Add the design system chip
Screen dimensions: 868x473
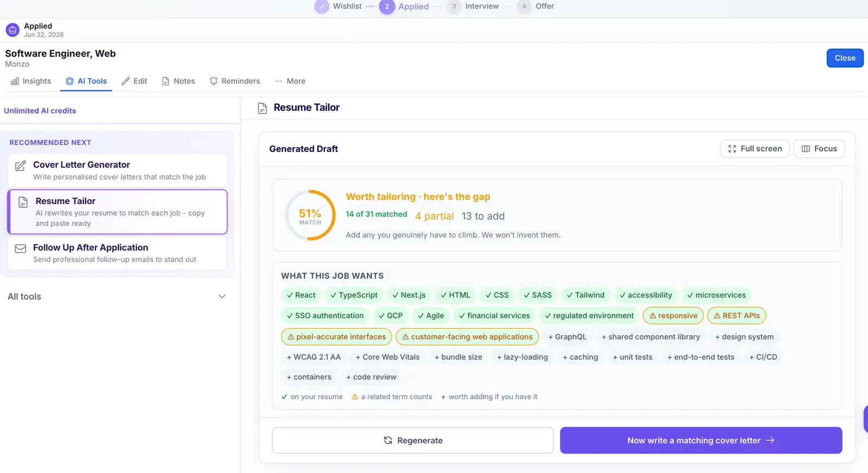(744, 337)
